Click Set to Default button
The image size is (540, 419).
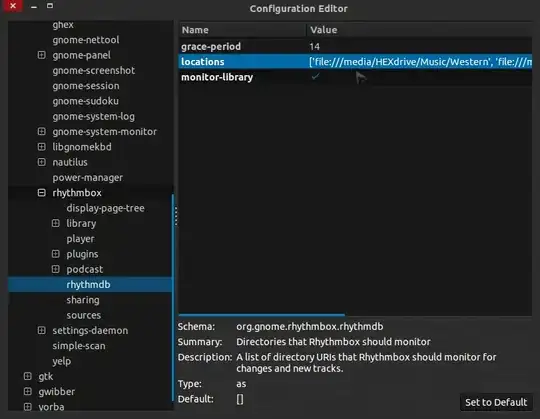point(496,402)
